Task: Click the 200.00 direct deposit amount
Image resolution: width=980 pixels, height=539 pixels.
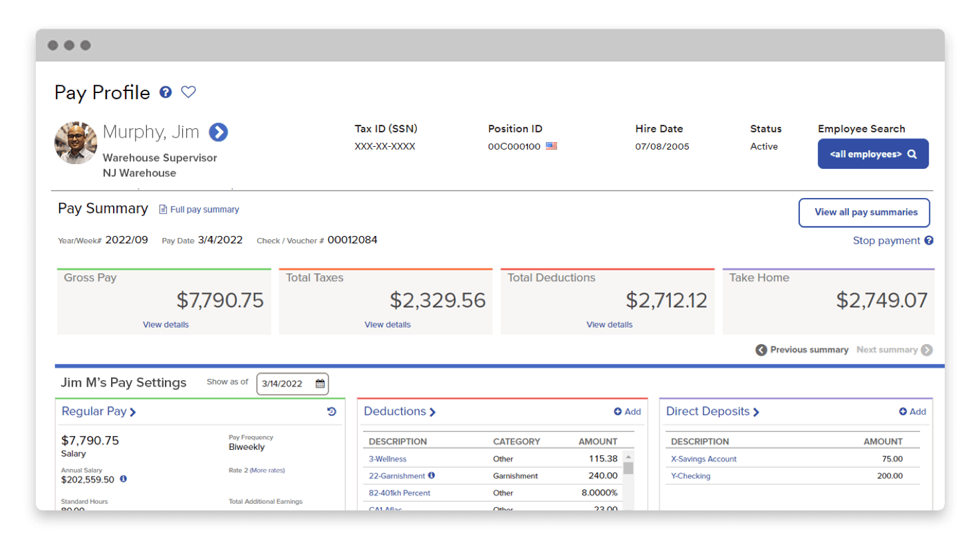Action: pos(890,476)
